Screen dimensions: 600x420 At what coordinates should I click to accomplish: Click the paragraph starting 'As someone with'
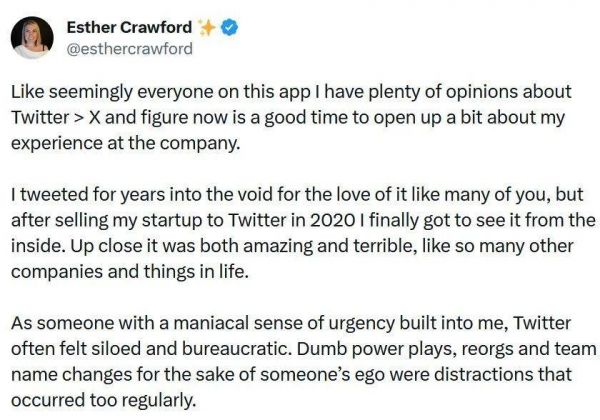tap(300, 362)
